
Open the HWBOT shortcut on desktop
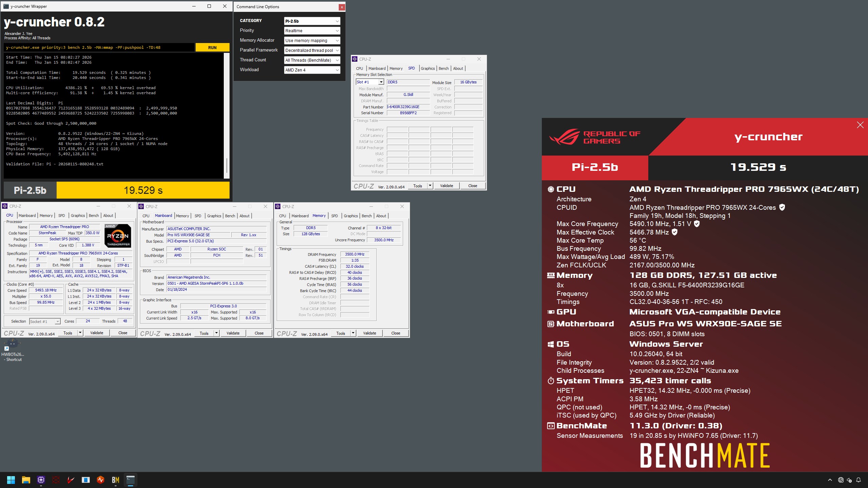(13, 351)
